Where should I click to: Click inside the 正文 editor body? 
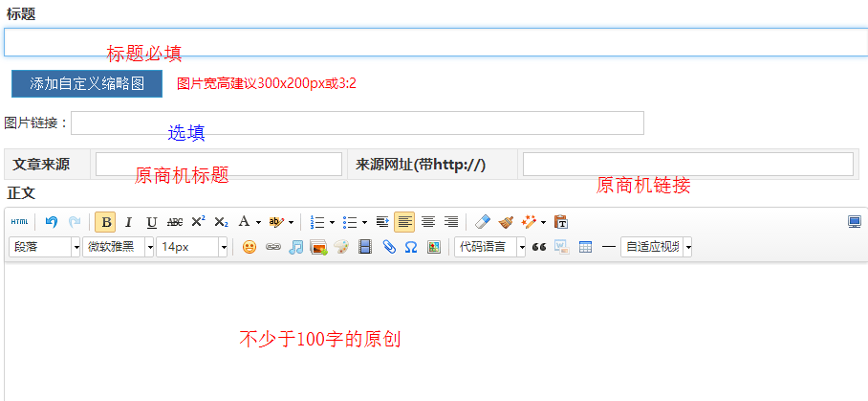pyautogui.click(x=436, y=331)
